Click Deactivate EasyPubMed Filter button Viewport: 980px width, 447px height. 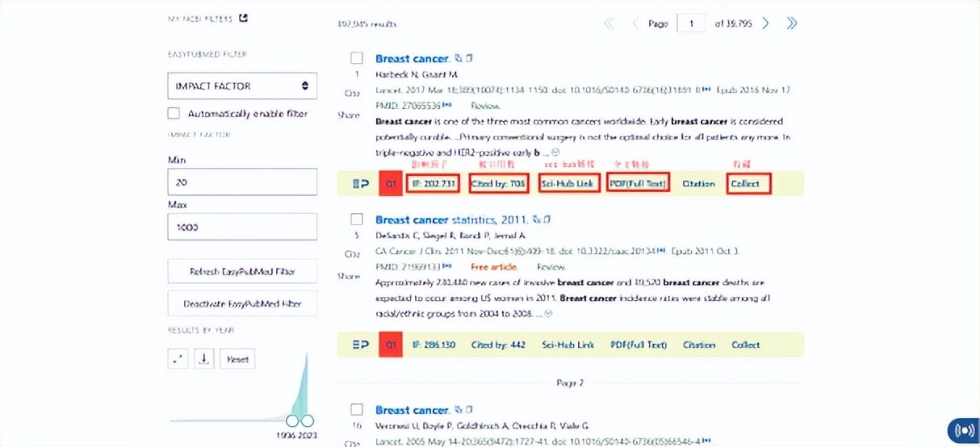[x=242, y=303]
